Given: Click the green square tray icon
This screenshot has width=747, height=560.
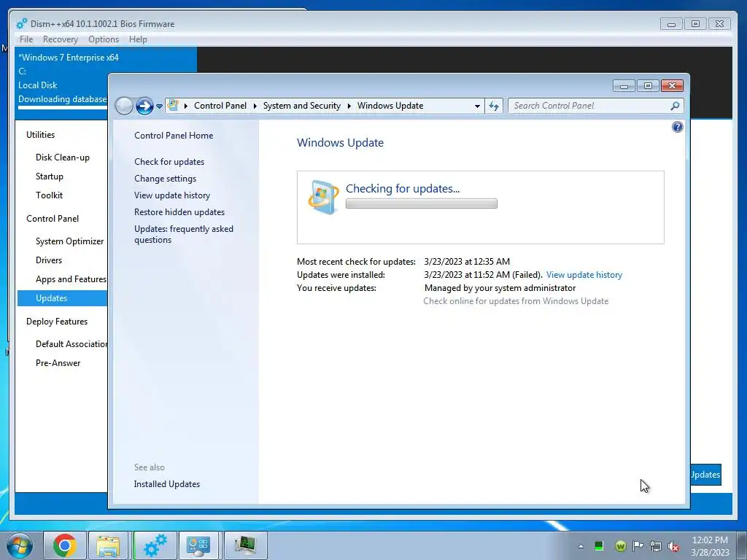Looking at the screenshot, I should coord(599,545).
